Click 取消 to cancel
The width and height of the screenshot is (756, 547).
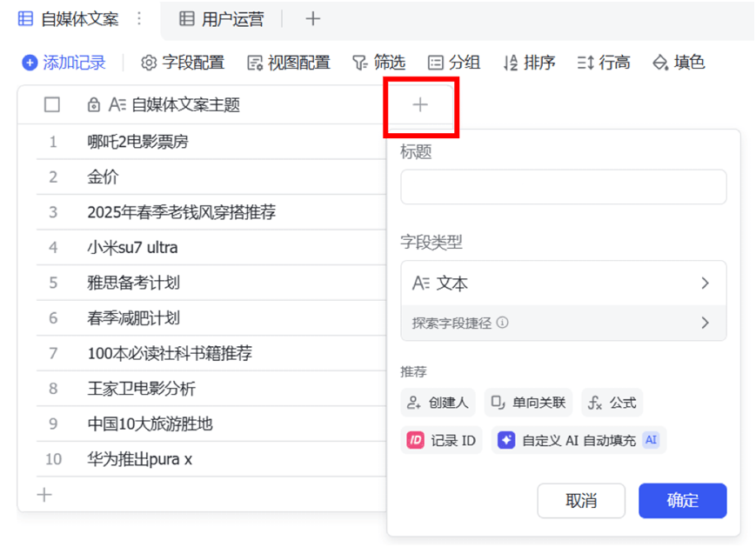coord(581,501)
